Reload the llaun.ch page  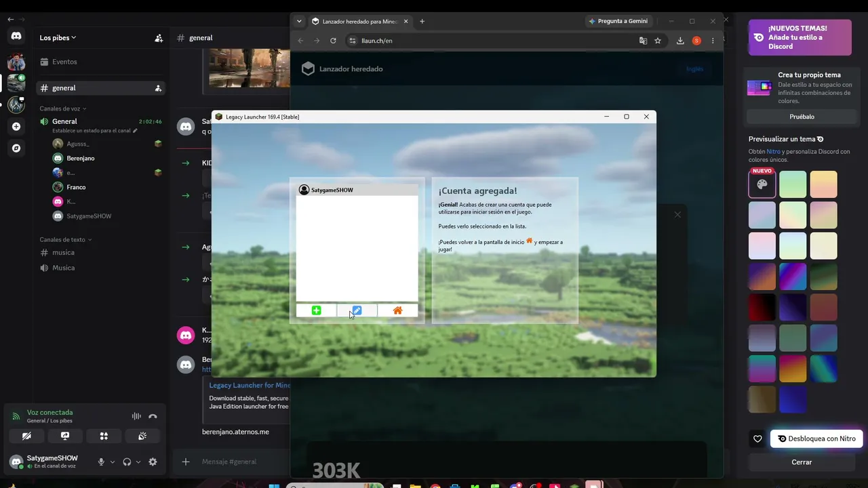pyautogui.click(x=333, y=41)
